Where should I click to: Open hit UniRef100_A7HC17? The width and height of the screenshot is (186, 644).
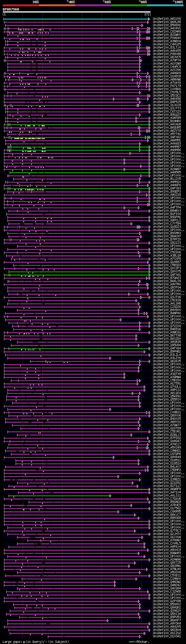pos(167,444)
